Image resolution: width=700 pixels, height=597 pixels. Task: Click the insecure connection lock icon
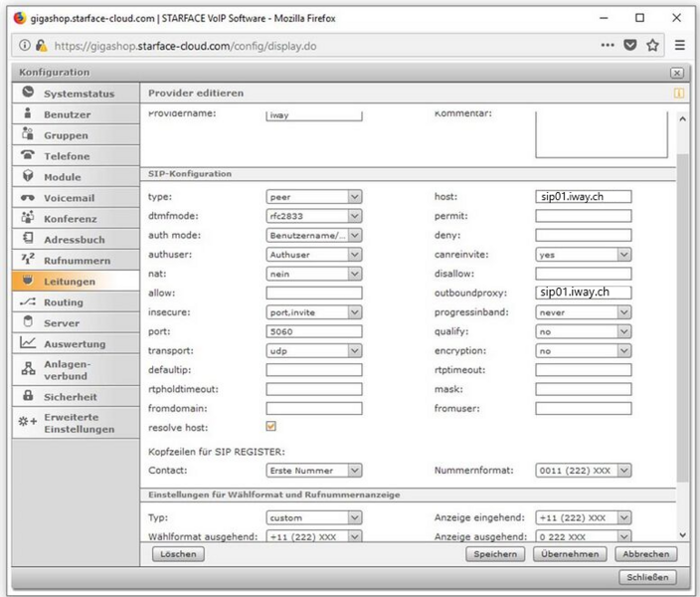click(42, 45)
